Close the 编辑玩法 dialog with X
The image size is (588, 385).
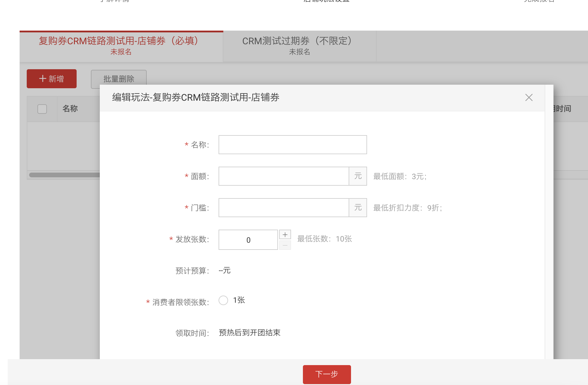(529, 97)
